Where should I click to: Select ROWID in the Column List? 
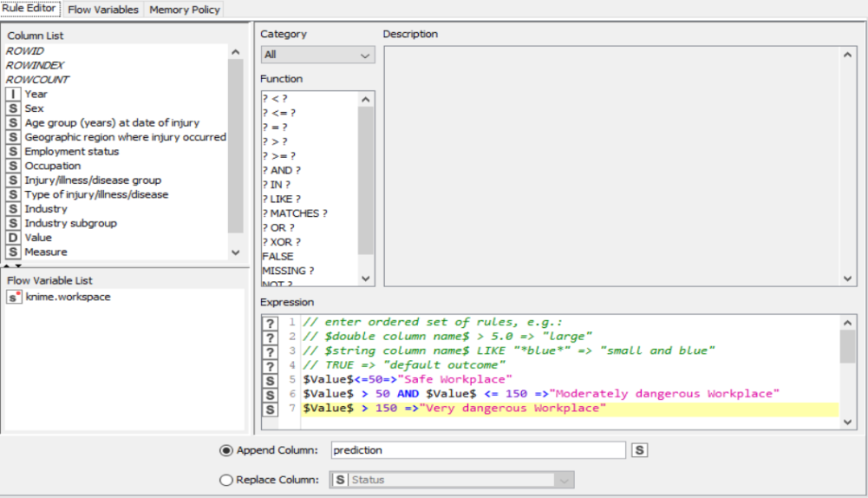point(25,51)
